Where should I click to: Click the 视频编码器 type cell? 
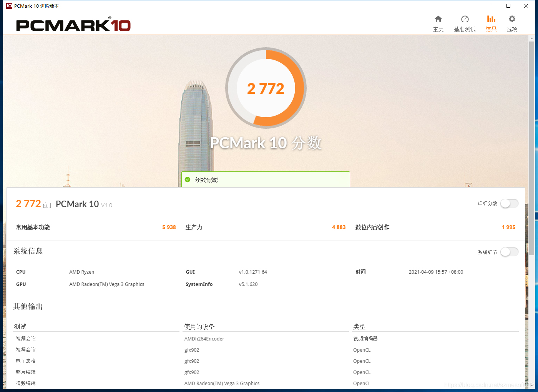365,339
